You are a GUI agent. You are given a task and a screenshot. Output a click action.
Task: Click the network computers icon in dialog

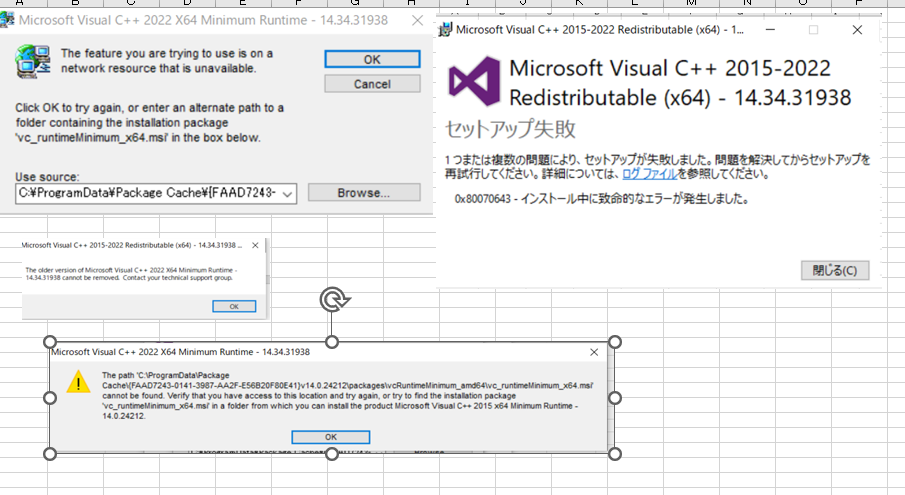33,61
